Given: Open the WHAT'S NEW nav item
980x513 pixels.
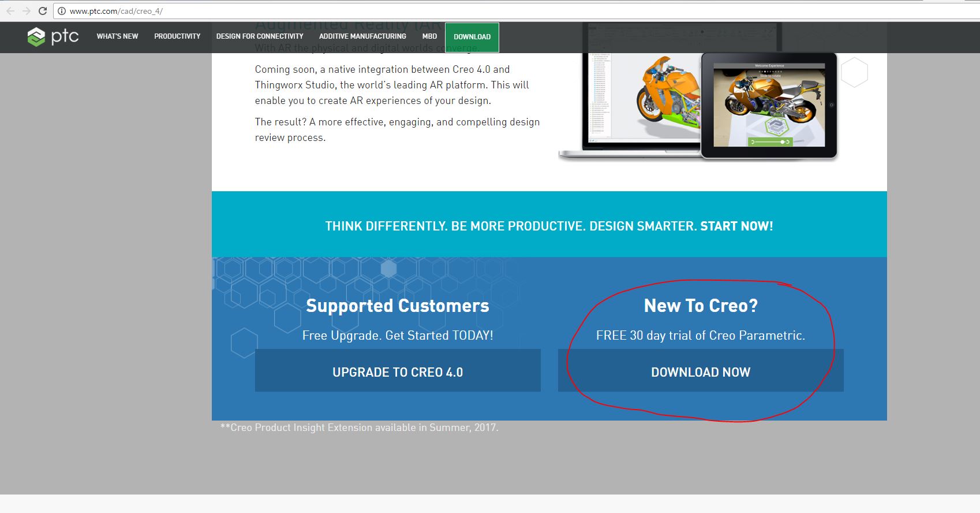Looking at the screenshot, I should point(117,36).
